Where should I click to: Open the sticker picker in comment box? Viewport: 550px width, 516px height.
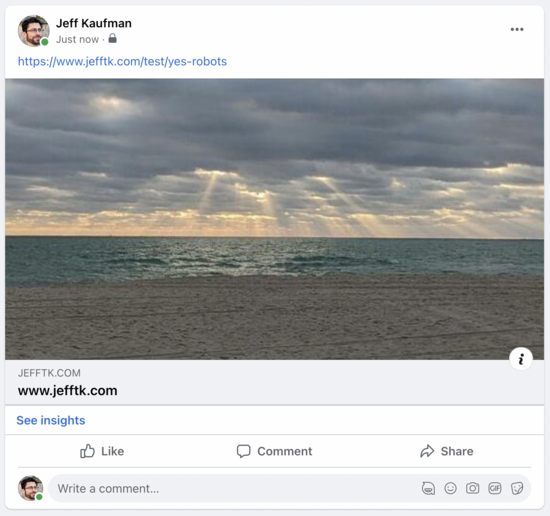click(517, 488)
